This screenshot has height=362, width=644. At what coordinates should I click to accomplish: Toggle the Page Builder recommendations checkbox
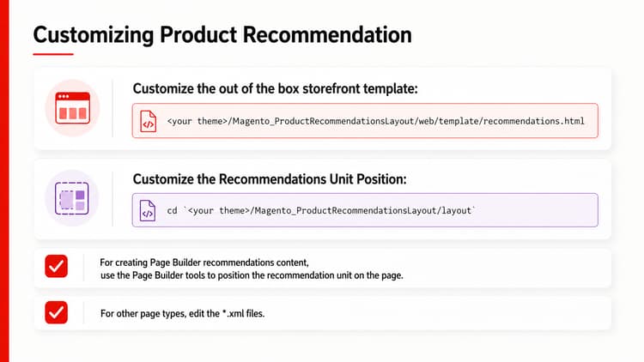[x=57, y=267]
